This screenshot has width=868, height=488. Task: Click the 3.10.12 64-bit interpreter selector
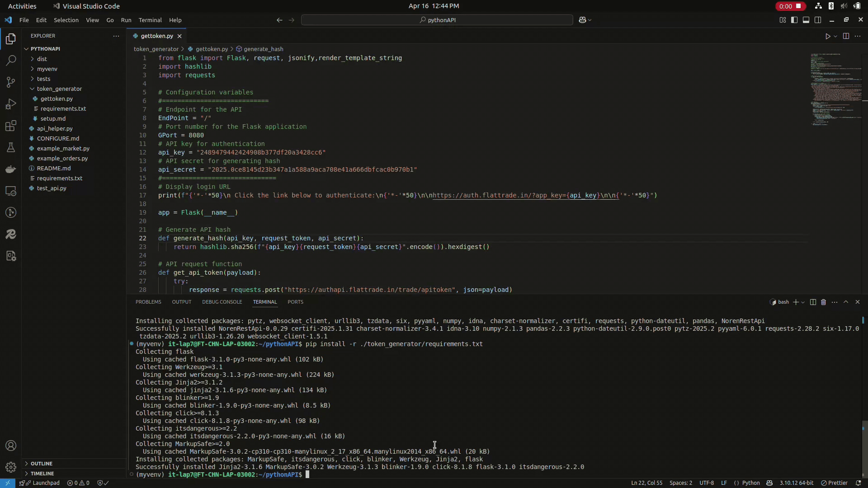pyautogui.click(x=796, y=483)
